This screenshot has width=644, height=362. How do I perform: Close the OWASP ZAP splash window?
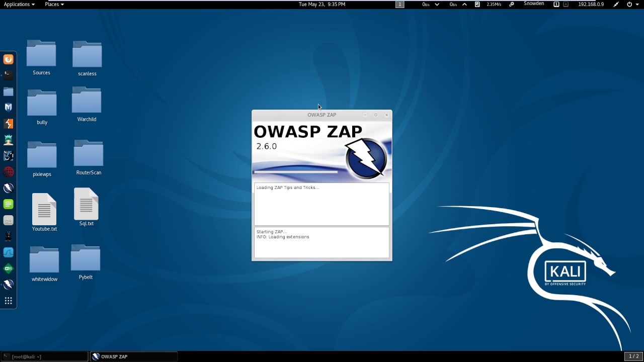pyautogui.click(x=386, y=115)
